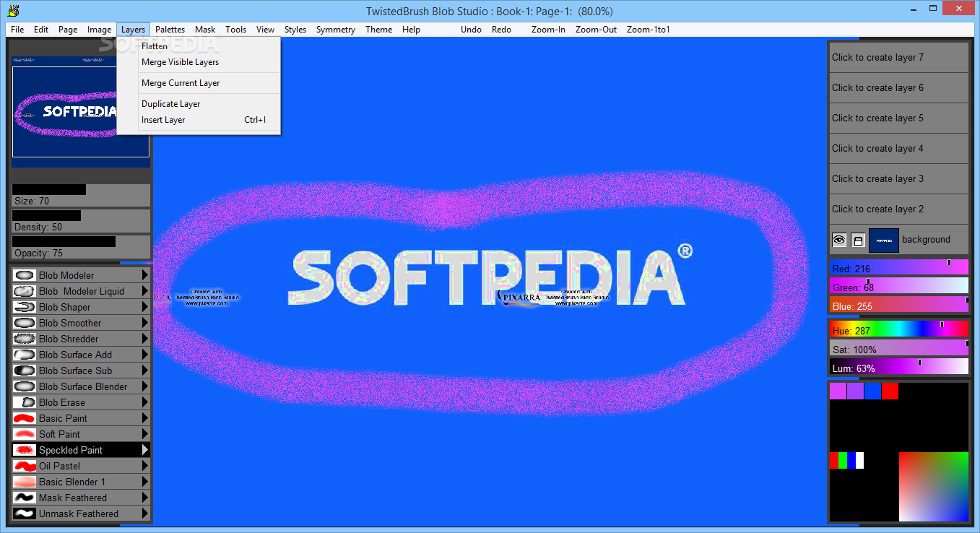The width and height of the screenshot is (980, 533).
Task: Expand Unmask Feathered variants arrow
Action: pyautogui.click(x=145, y=513)
